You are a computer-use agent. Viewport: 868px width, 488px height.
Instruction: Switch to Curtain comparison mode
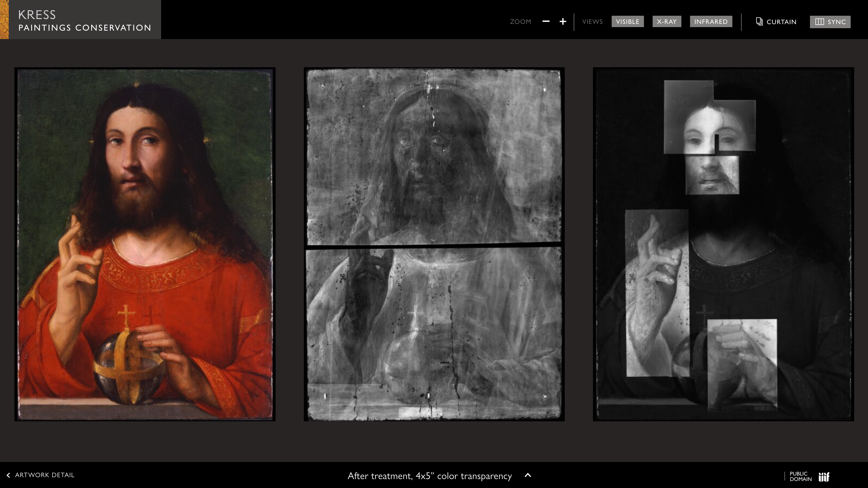[x=781, y=22]
